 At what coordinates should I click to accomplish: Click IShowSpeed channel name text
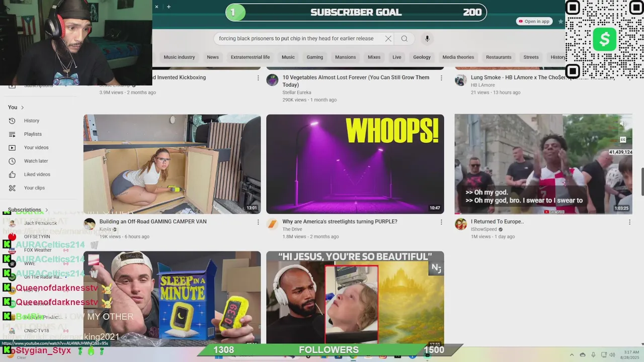tap(484, 229)
